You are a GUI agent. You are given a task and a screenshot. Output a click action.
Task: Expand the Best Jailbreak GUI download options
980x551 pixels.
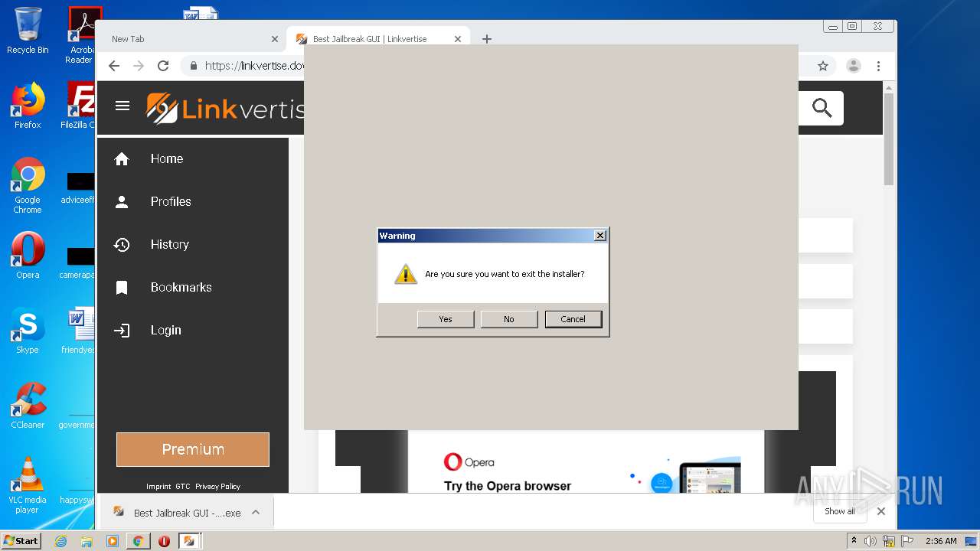[256, 513]
